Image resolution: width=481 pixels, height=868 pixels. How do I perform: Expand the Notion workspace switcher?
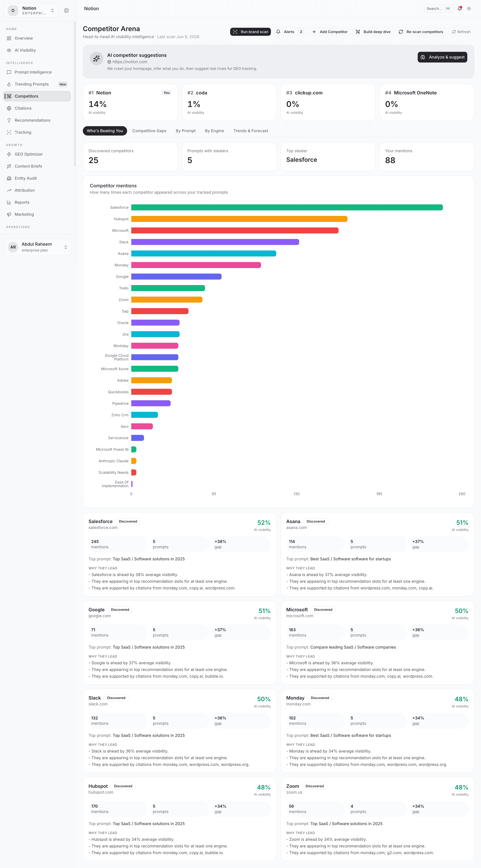[x=31, y=11]
